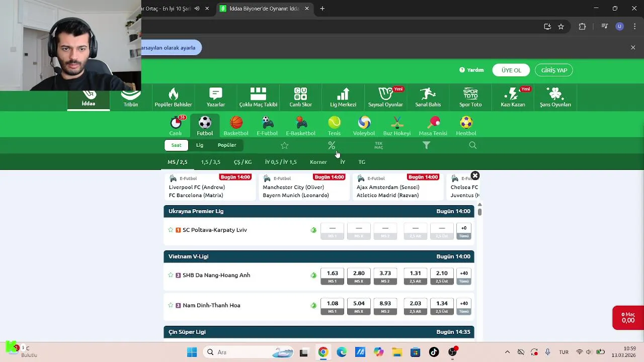This screenshot has width=644, height=362.
Task: Open Spor Toto
Action: point(470,98)
